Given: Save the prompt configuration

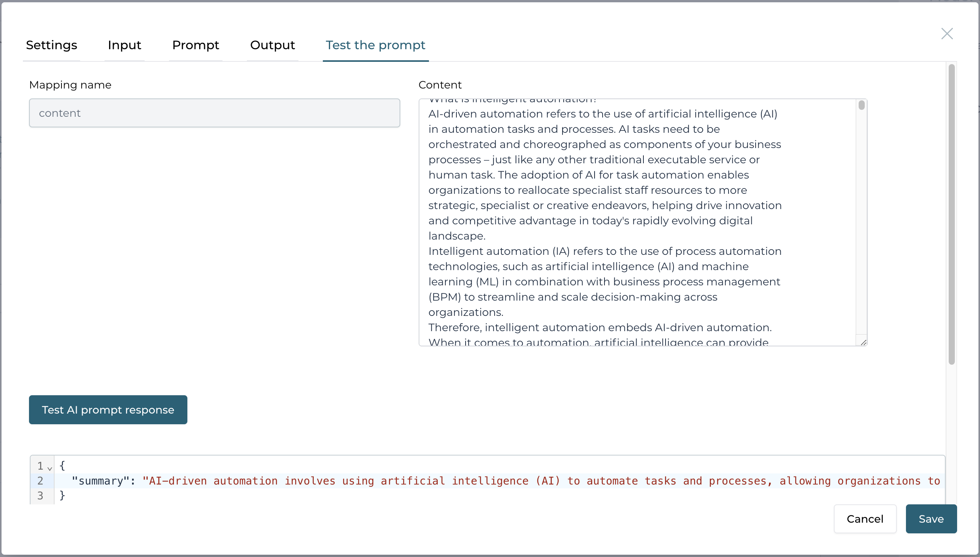Looking at the screenshot, I should point(931,519).
